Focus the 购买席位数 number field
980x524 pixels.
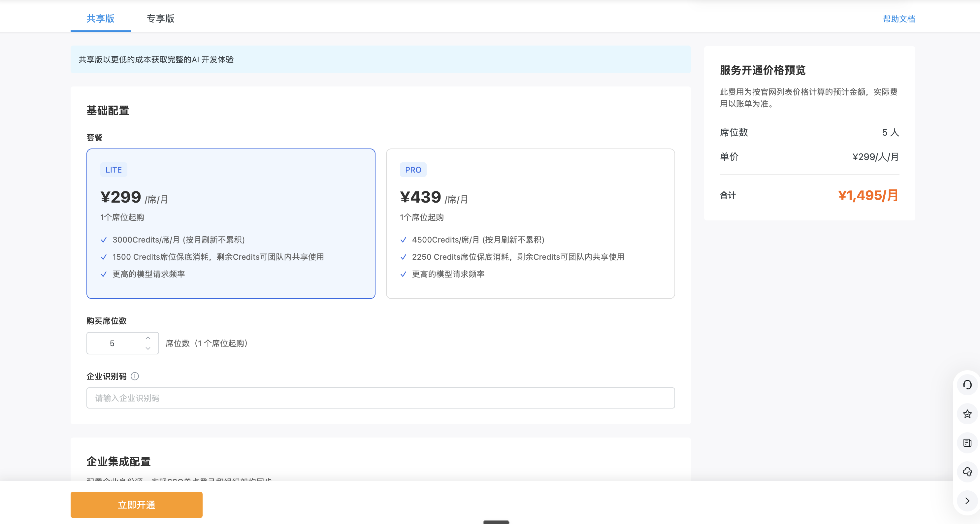(x=122, y=343)
